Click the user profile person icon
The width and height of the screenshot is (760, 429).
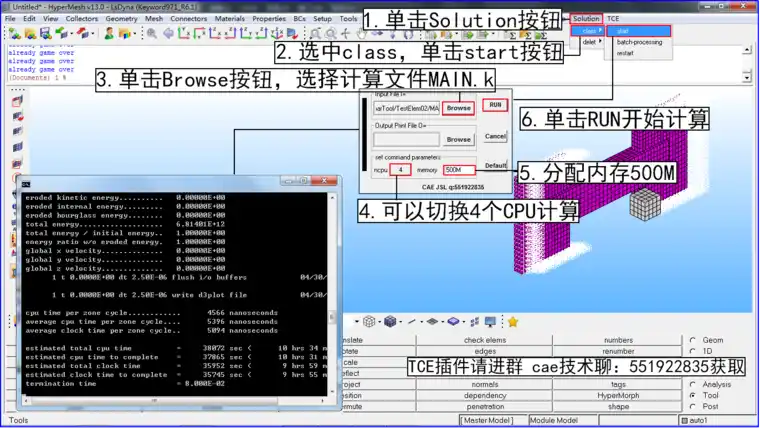pyautogui.click(x=109, y=33)
